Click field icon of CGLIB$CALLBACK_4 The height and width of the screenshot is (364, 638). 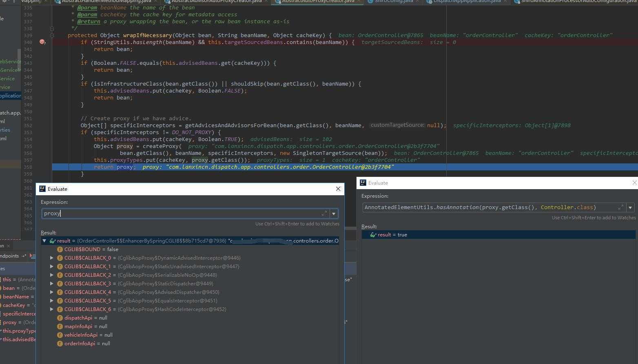[60, 292]
